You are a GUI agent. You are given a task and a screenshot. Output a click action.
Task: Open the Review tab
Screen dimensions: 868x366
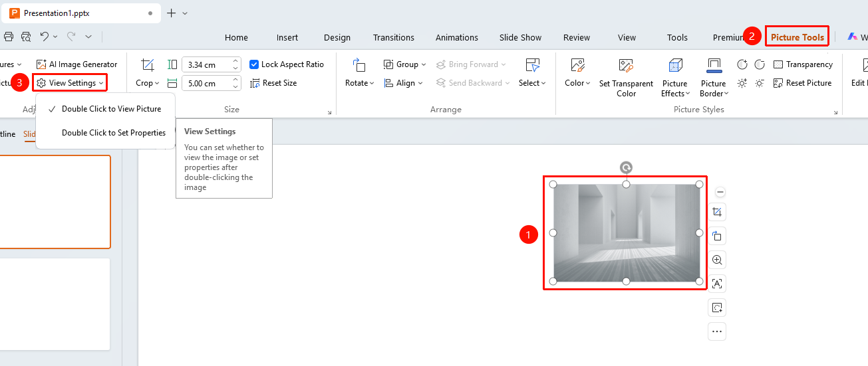[x=577, y=37]
